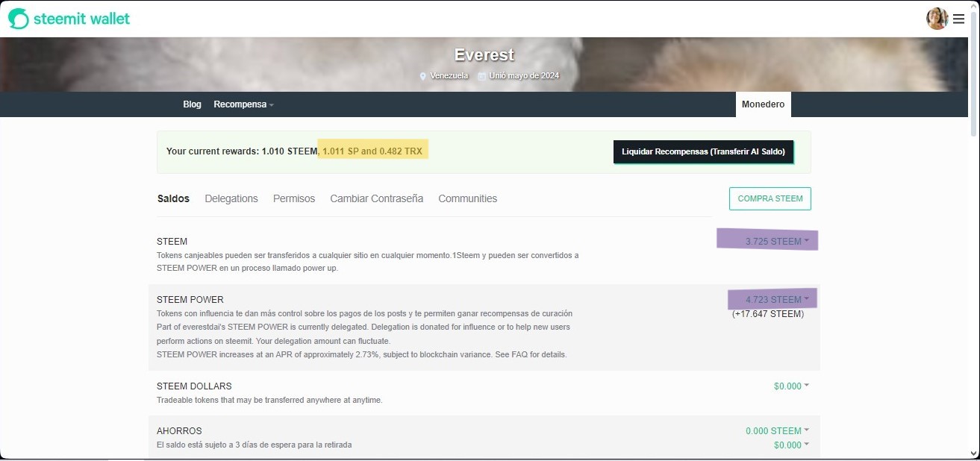Click the Steemit wallet logo icon

click(x=18, y=19)
